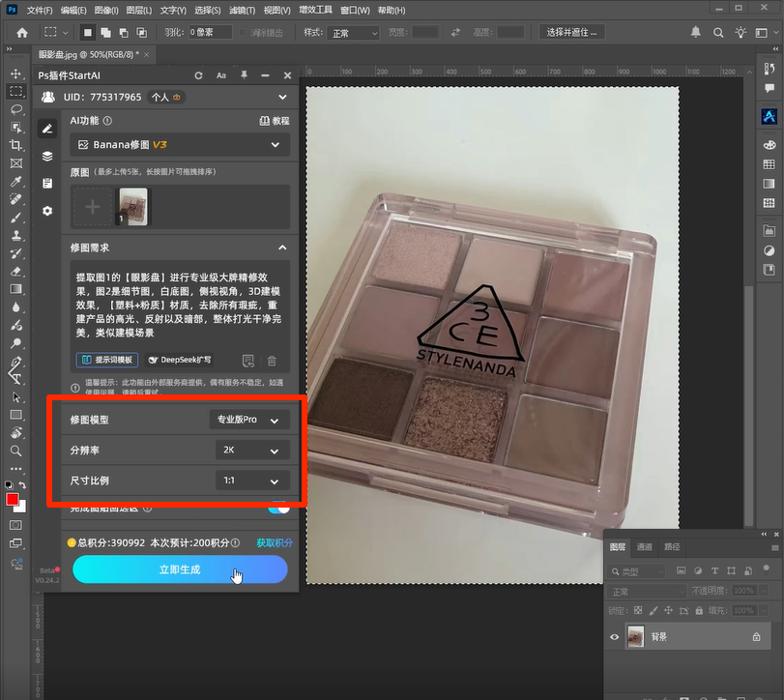Select the Brush tool

(x=16, y=218)
